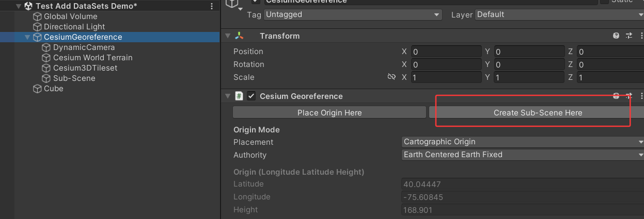Disable the Cesium Georeference component checkbox

[252, 96]
